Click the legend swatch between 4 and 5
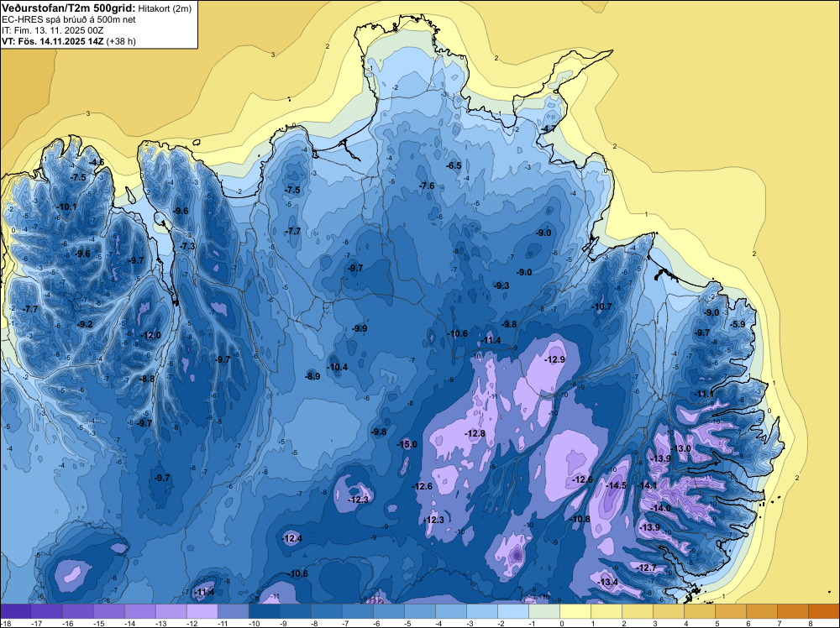The width and height of the screenshot is (840, 628). click(x=699, y=611)
